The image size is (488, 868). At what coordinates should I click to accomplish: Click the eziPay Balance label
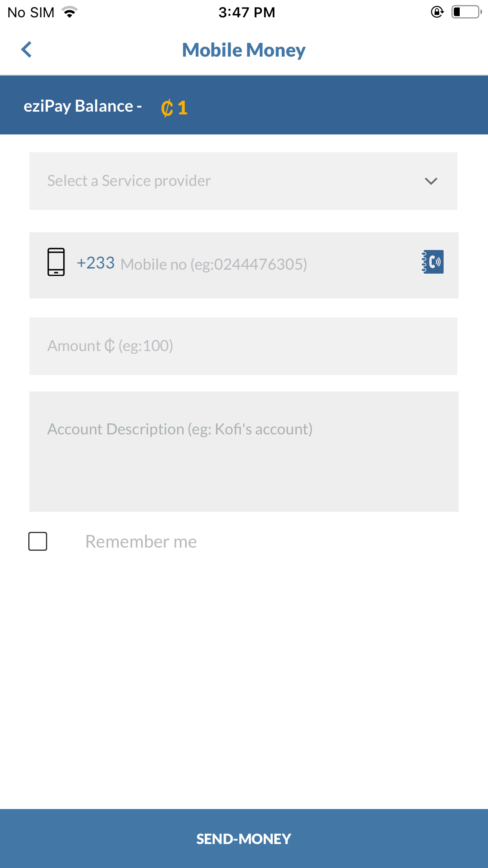click(82, 106)
